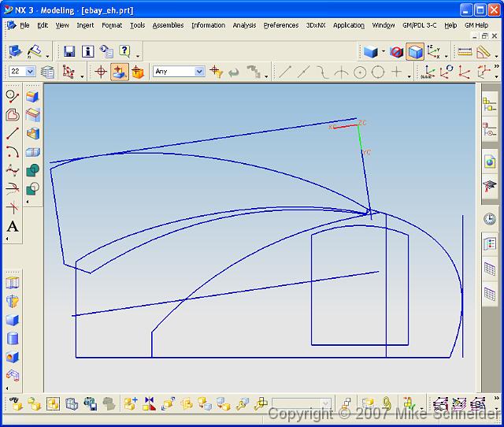Select the Basic Curves tool with circle
504x427 pixels.
[x=13, y=96]
